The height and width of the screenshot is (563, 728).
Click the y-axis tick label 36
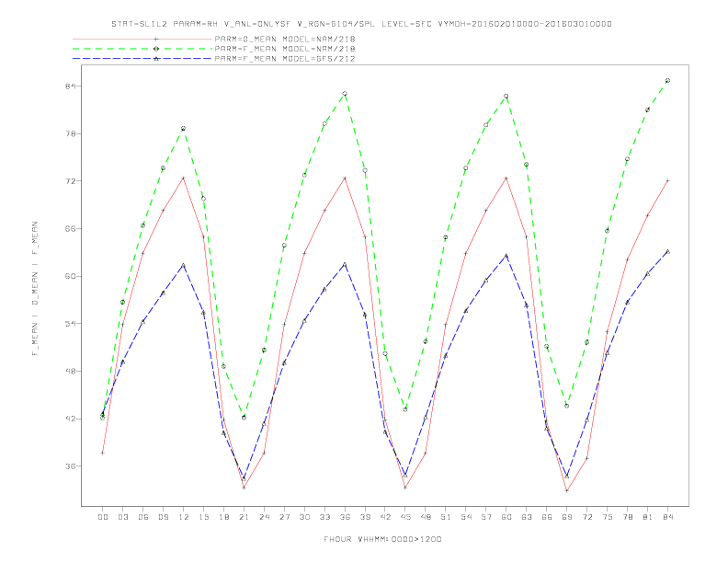pyautogui.click(x=72, y=466)
